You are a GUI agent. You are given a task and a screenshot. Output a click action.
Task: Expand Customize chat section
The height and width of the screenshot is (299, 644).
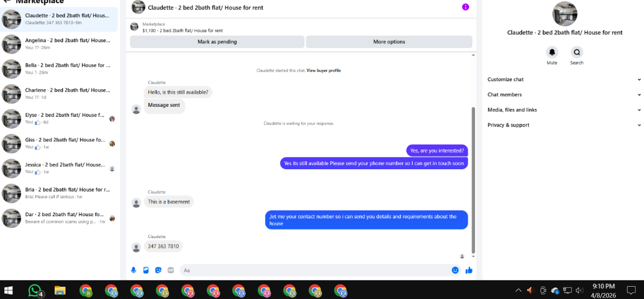coord(564,80)
